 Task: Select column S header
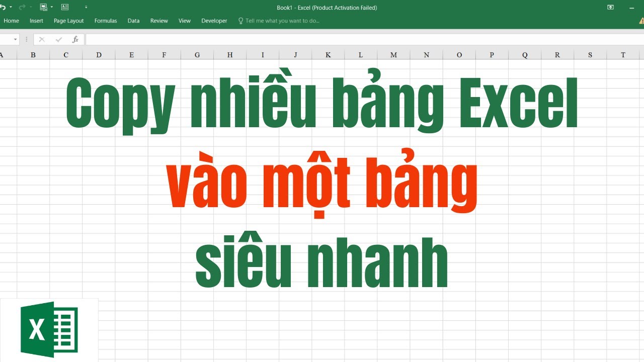[x=590, y=55]
